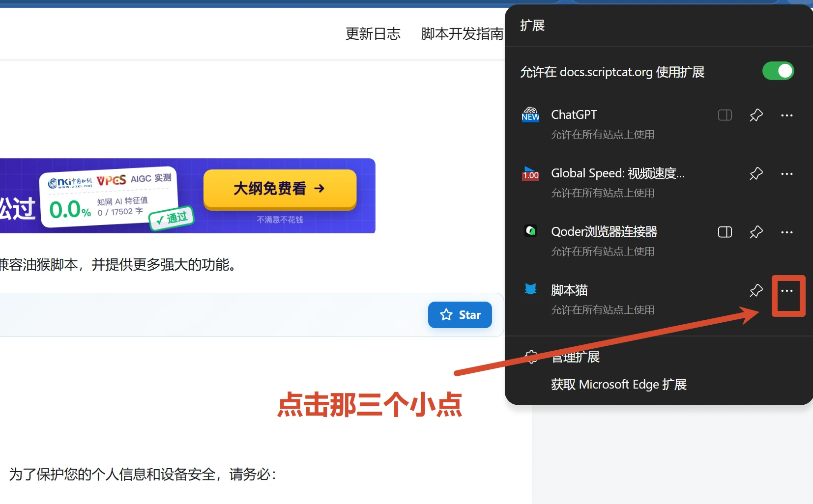Pin 脚本猫 extension to toolbar
The image size is (813, 504).
pos(756,291)
